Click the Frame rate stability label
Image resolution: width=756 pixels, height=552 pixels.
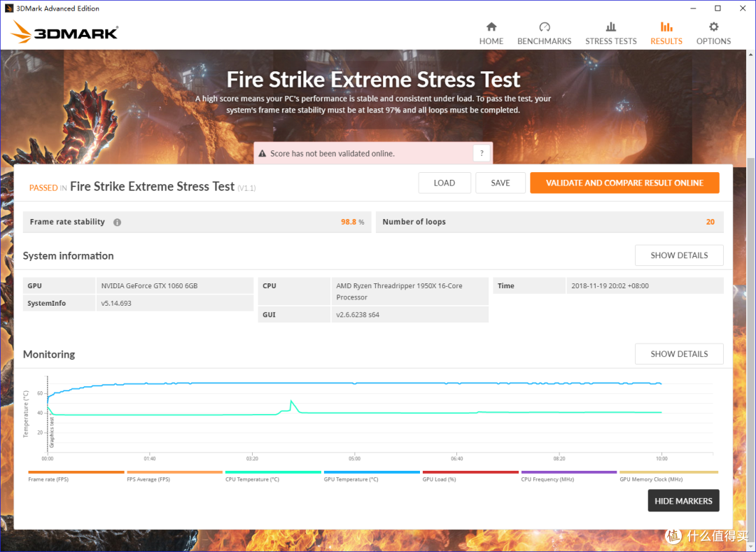click(x=67, y=222)
